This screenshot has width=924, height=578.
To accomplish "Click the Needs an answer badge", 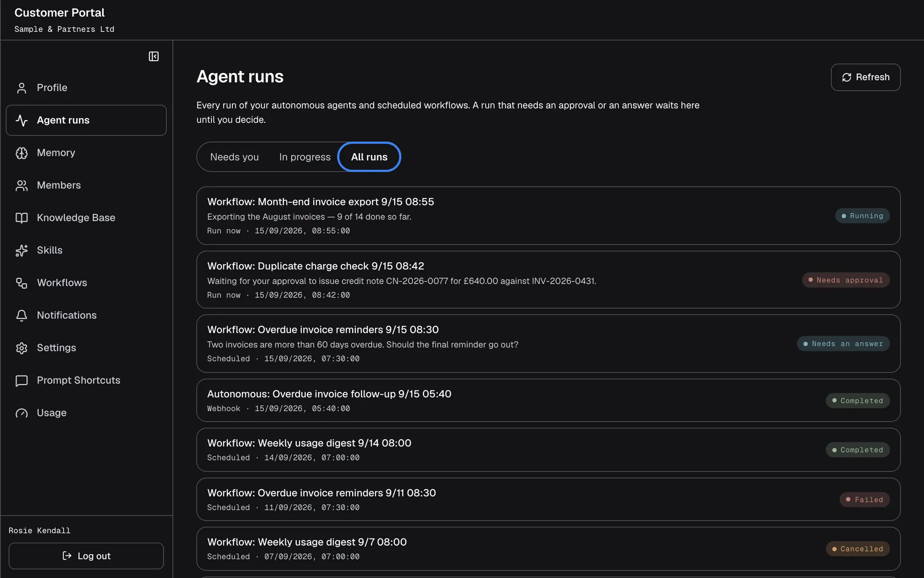I will [x=843, y=344].
